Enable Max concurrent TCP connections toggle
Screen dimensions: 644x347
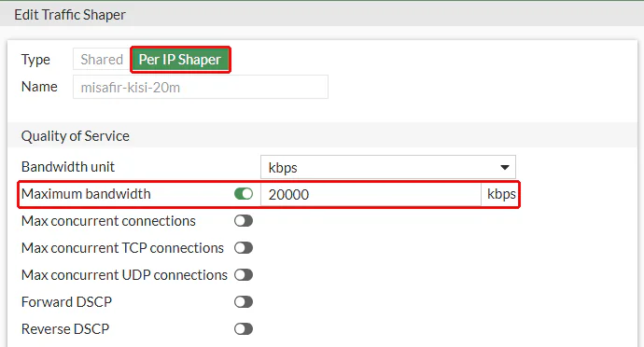point(244,248)
